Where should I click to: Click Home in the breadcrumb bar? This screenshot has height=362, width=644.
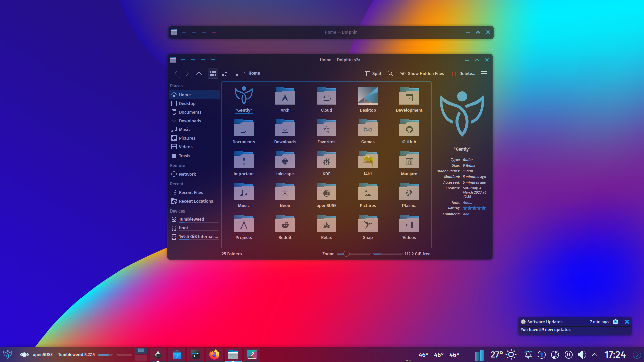(x=254, y=73)
